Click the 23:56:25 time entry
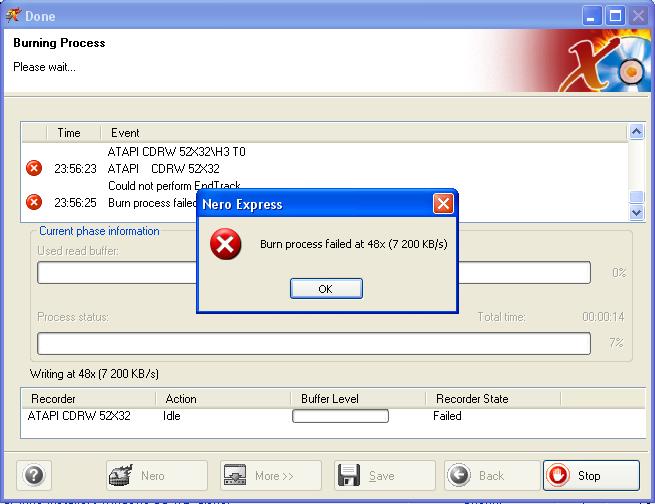The image size is (655, 504). point(75,203)
